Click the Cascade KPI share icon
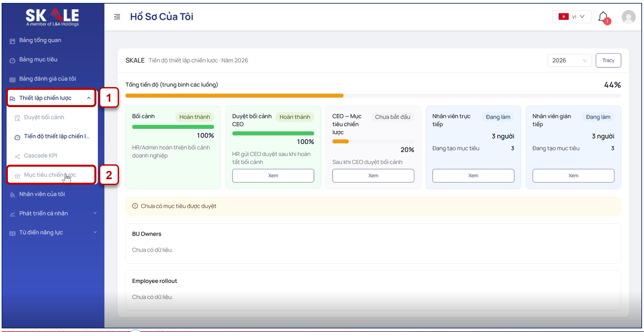The image size is (644, 332). click(17, 157)
